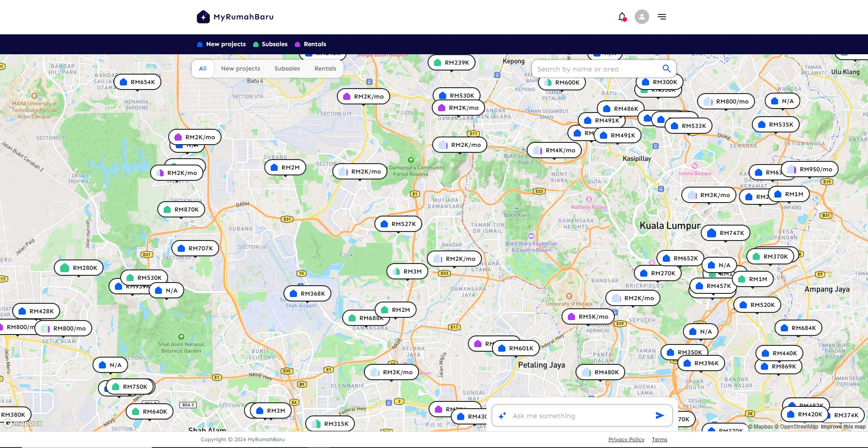Click the Kuala Lumpur city label
Image resolution: width=868 pixels, height=448 pixels.
click(x=670, y=226)
